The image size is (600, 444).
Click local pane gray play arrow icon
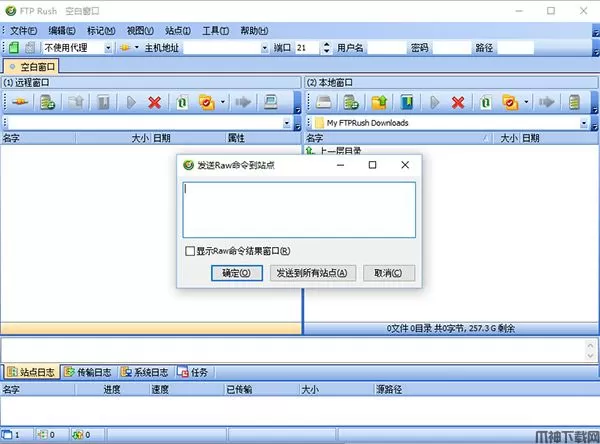tap(434, 102)
